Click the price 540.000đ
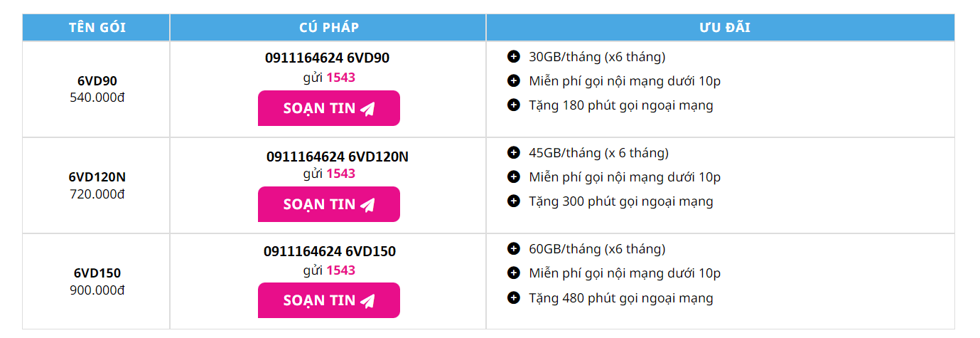980x338 pixels. [x=97, y=97]
